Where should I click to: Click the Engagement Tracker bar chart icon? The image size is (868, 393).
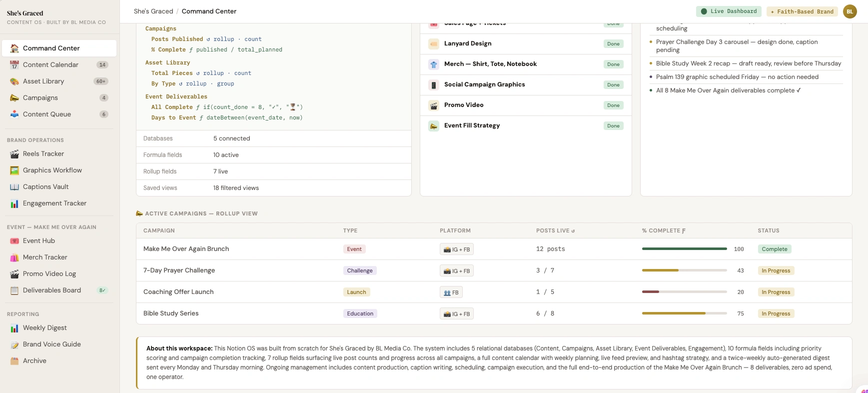pyautogui.click(x=14, y=203)
